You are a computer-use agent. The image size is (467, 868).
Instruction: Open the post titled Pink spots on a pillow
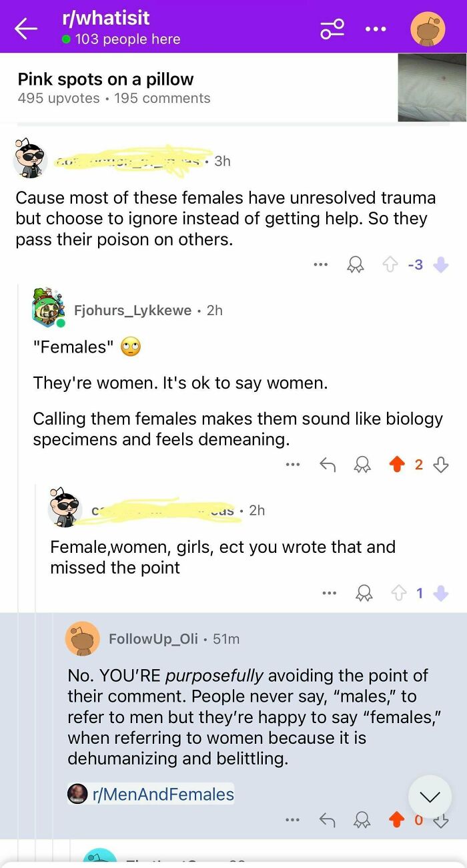pos(103,79)
